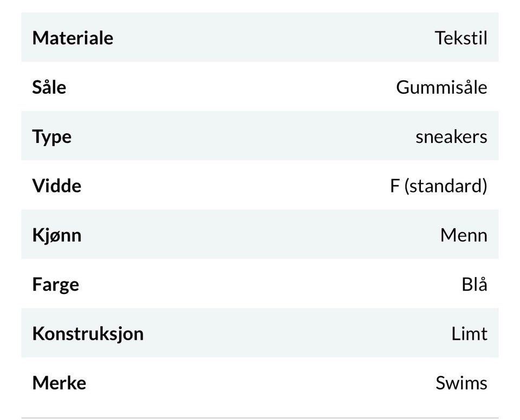
Task: Click the middle of the Type row
Action: [260, 136]
